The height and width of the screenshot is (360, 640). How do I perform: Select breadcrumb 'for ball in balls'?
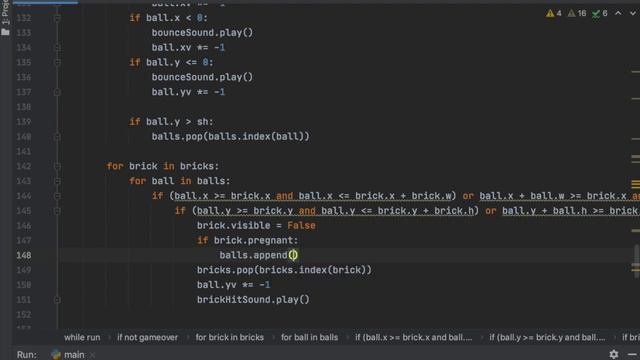[309, 337]
